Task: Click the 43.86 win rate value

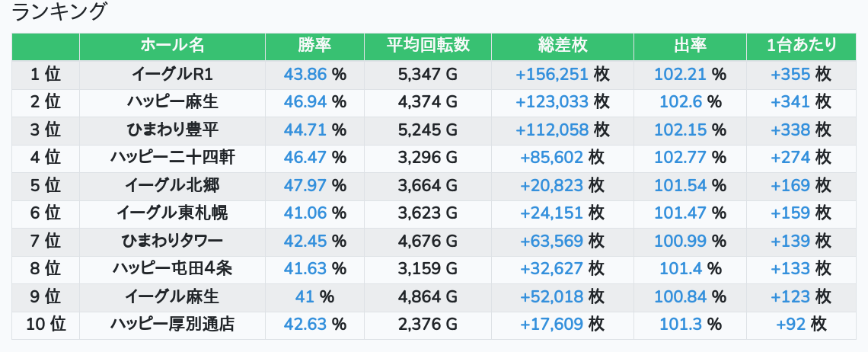Action: 305,75
